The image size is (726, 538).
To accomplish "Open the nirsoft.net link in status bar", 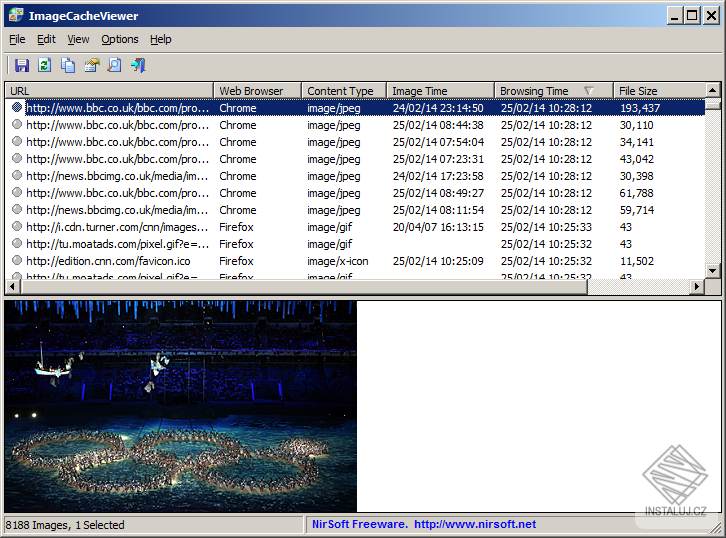I will click(x=475, y=524).
